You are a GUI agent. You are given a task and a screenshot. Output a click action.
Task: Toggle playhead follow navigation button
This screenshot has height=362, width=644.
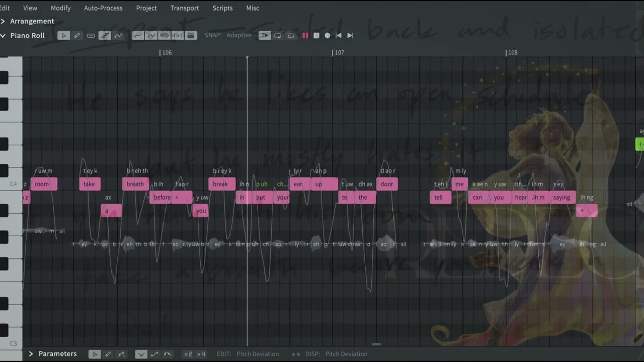264,35
